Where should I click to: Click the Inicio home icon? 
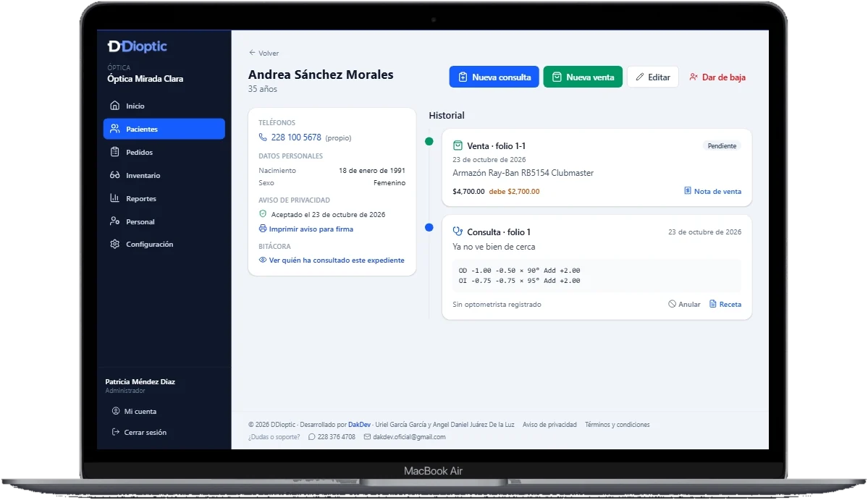coord(114,106)
